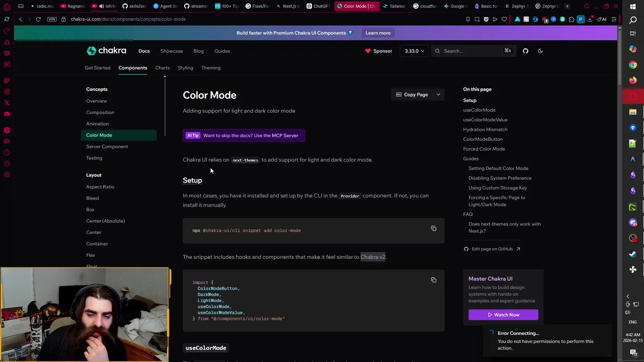Image resolution: width=644 pixels, height=362 pixels.
Task: Switch to the Charts tab
Action: (x=163, y=68)
